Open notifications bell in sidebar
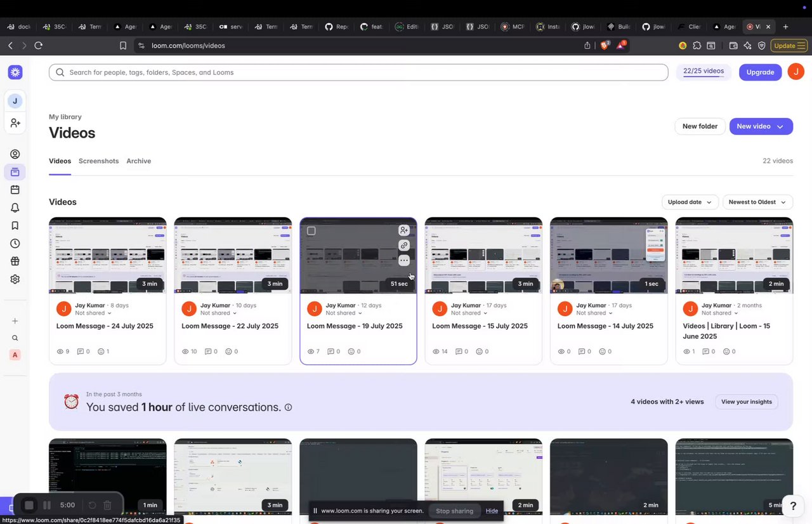 coord(15,207)
